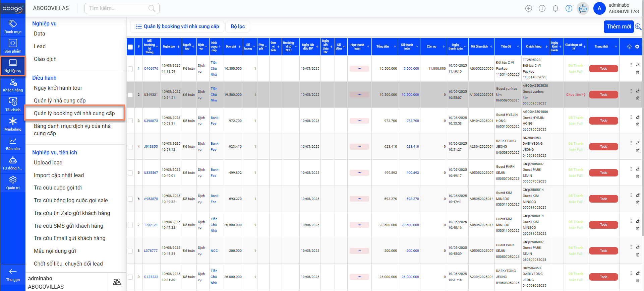Click the Thêm mới button

(x=619, y=26)
